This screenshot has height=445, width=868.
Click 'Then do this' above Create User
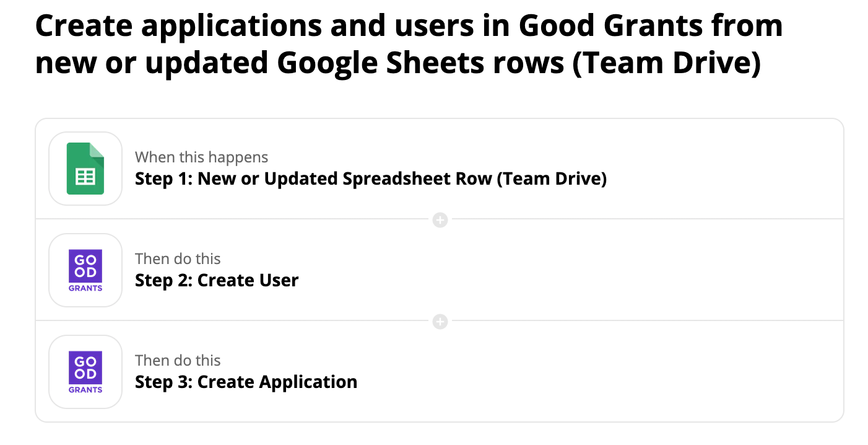(178, 258)
